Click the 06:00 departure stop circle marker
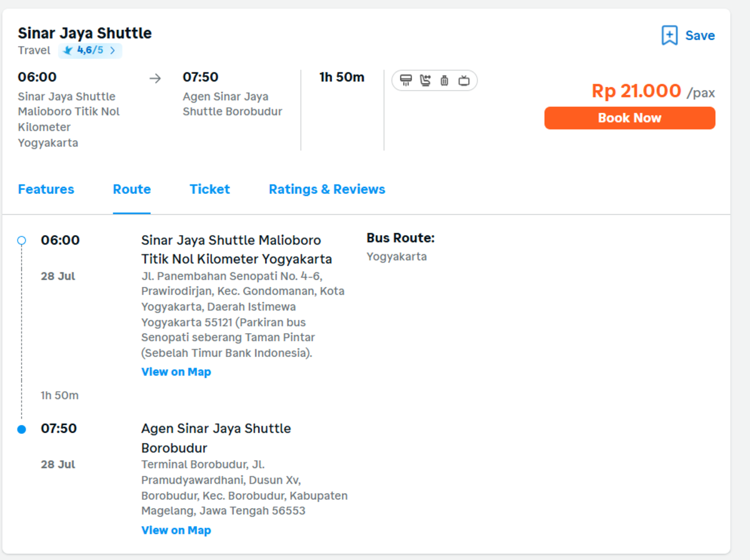The height and width of the screenshot is (560, 750). pos(22,240)
